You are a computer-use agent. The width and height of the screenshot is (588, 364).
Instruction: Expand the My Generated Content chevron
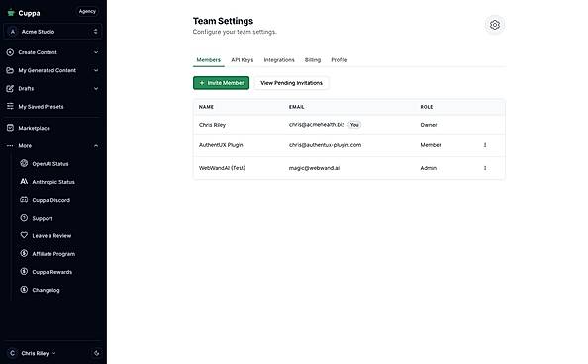pos(96,70)
